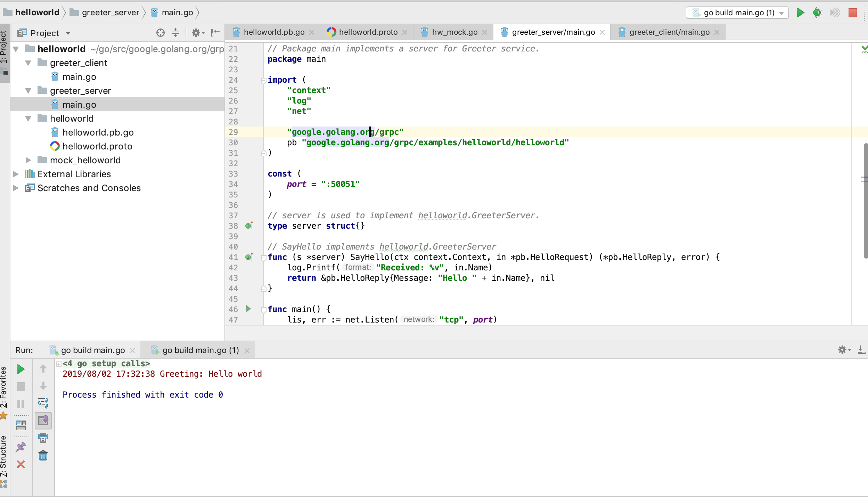Click the locate/scroll from source target icon
The width and height of the screenshot is (868, 497).
tap(160, 33)
